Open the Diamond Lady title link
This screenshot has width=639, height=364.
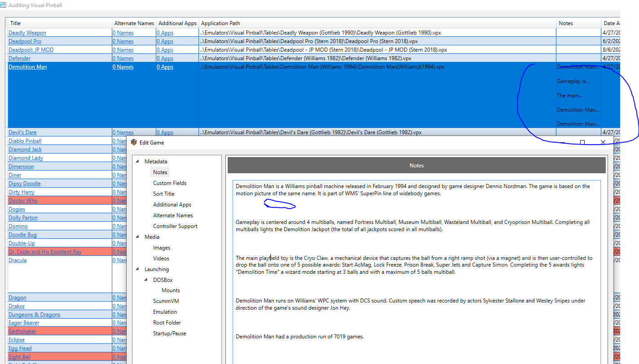tap(26, 158)
